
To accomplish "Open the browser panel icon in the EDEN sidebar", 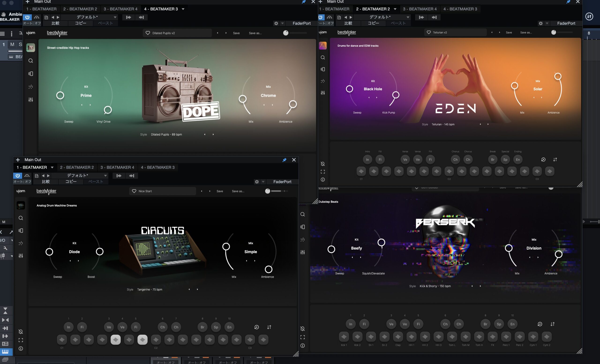I will (323, 69).
